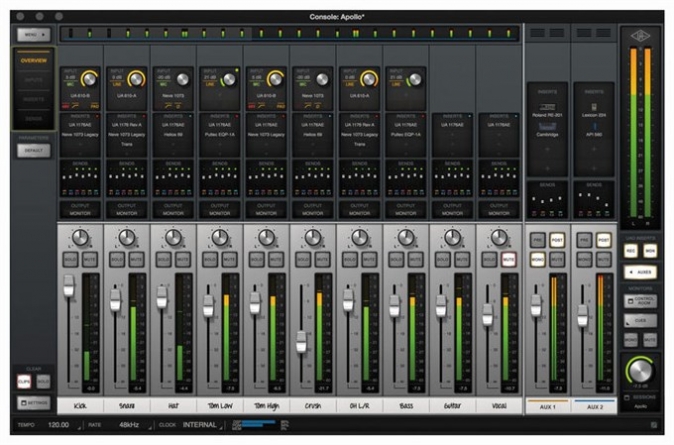Toggle the phase invert icon on Hat channel
Viewport: 674px width, 445px height.
click(x=178, y=105)
